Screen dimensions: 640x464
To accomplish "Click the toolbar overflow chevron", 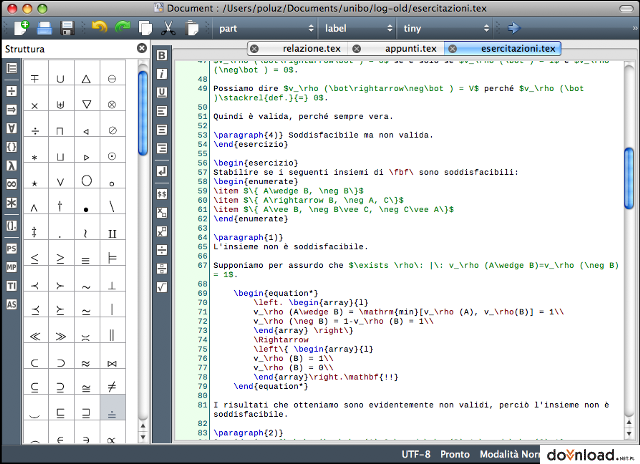I will coord(635,28).
